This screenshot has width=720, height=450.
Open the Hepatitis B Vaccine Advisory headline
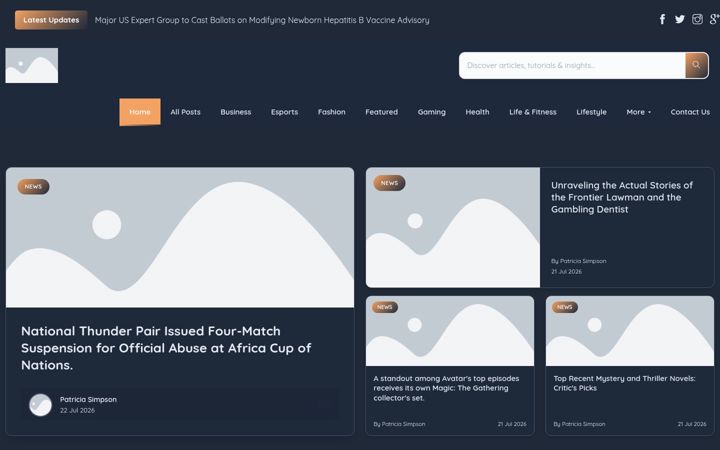262,20
